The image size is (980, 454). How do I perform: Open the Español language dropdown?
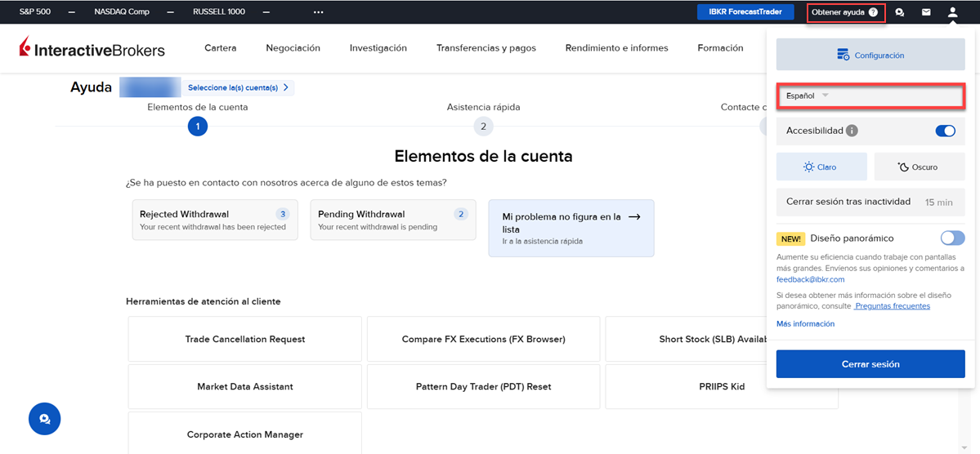pyautogui.click(x=870, y=96)
